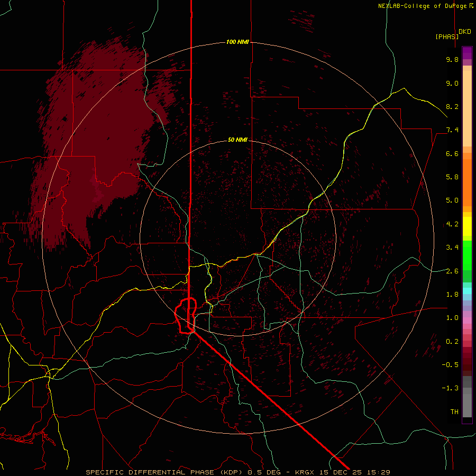Click the 0.2 legend value
Image resolution: width=476 pixels, height=476 pixels.
tap(452, 342)
